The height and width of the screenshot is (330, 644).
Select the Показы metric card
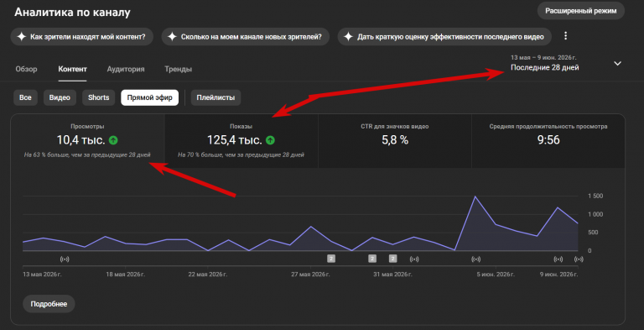click(241, 141)
